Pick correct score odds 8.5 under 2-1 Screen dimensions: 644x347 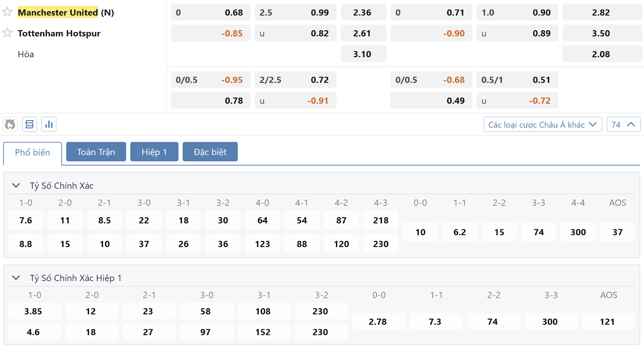105,220
